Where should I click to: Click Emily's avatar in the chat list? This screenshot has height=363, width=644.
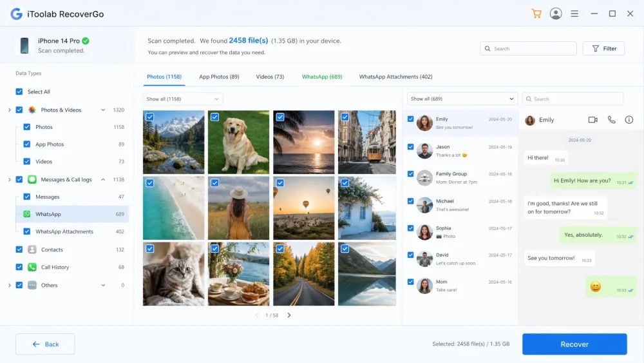coord(424,123)
